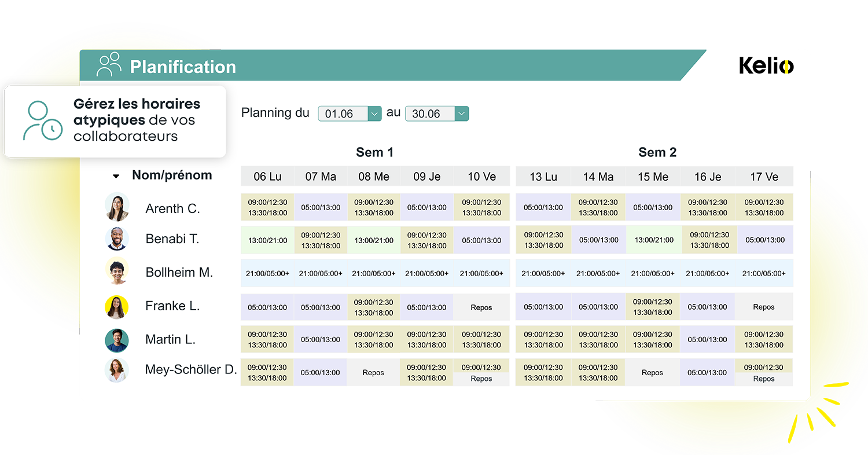
Task: Click the Mey-Schöller D. employee name
Action: (191, 370)
